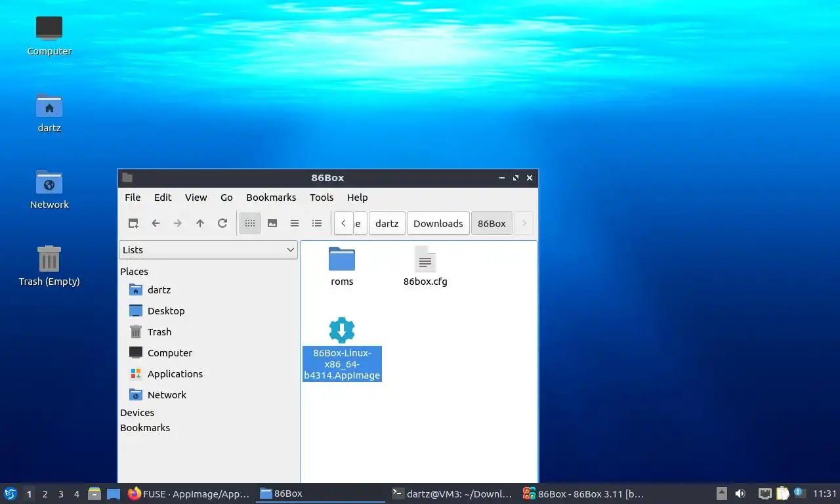Select the dartz home desktop icon
Image resolution: width=840 pixels, height=504 pixels.
pos(49,112)
